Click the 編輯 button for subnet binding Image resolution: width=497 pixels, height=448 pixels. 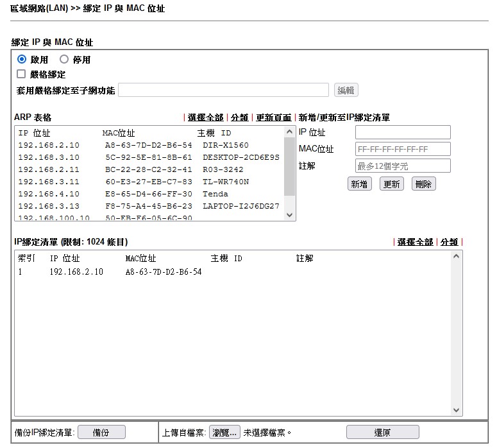pyautogui.click(x=346, y=90)
